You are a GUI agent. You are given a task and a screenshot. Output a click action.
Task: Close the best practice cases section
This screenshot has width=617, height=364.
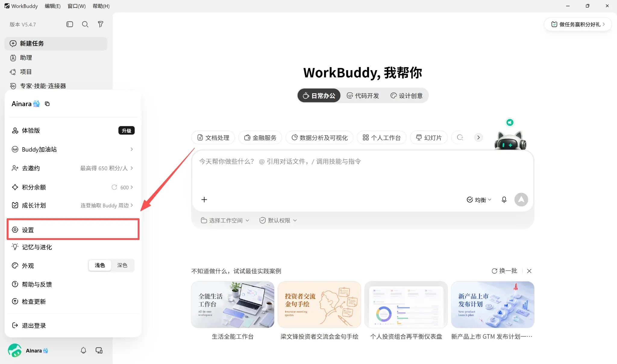pos(529,271)
